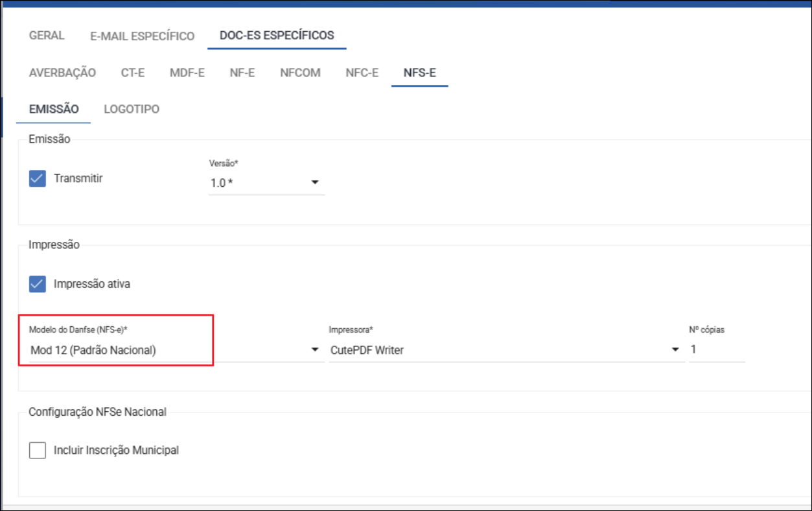Screen dimensions: 812x511
Task: Select the NF-E tab
Action: point(242,73)
